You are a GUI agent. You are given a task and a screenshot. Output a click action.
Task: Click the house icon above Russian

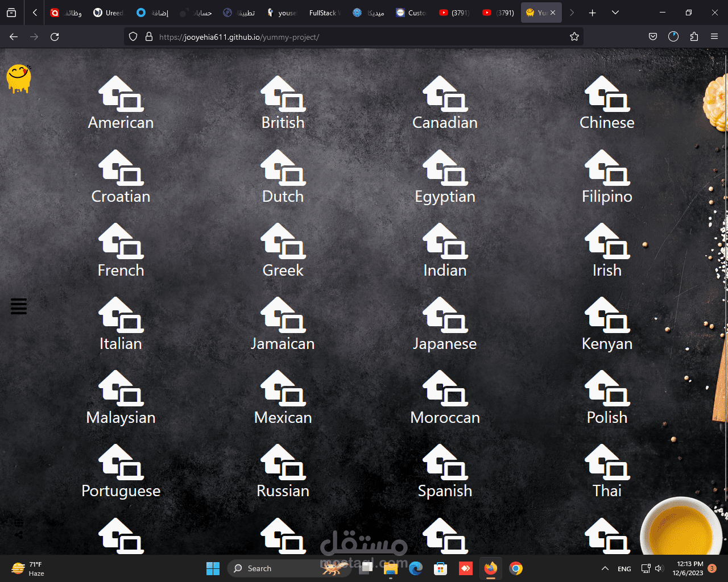(x=283, y=462)
